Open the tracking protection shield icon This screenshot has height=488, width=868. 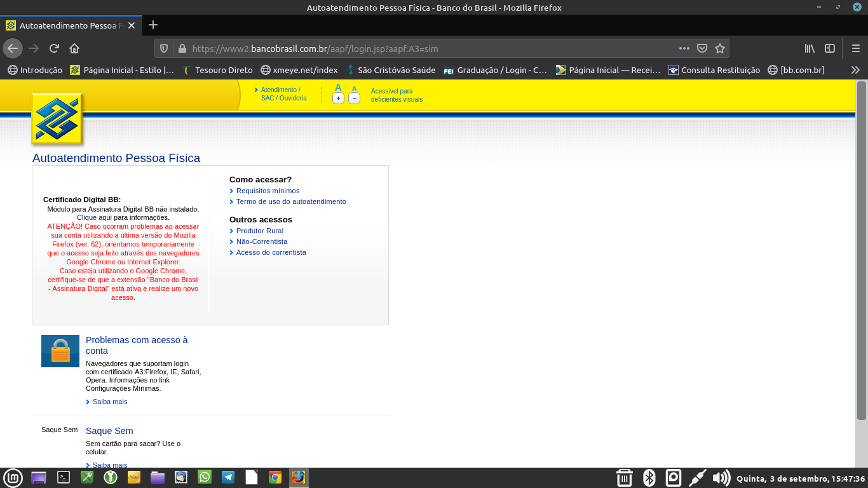coord(164,48)
